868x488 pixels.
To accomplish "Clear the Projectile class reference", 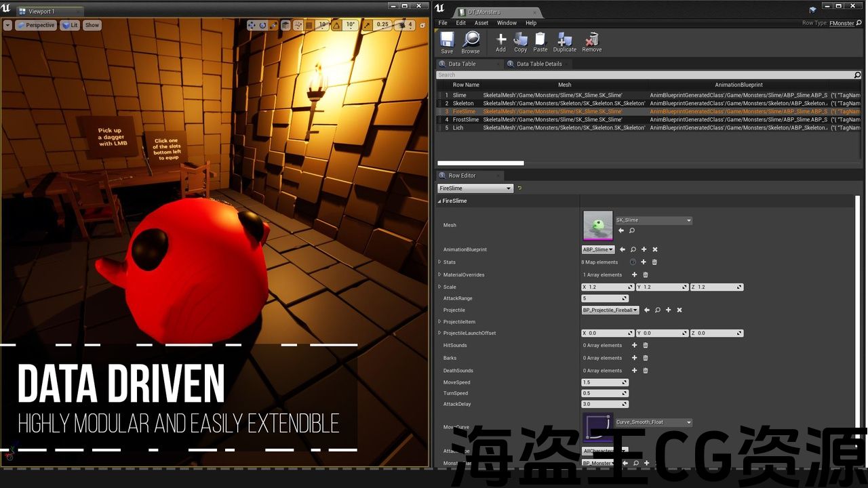I will [679, 310].
